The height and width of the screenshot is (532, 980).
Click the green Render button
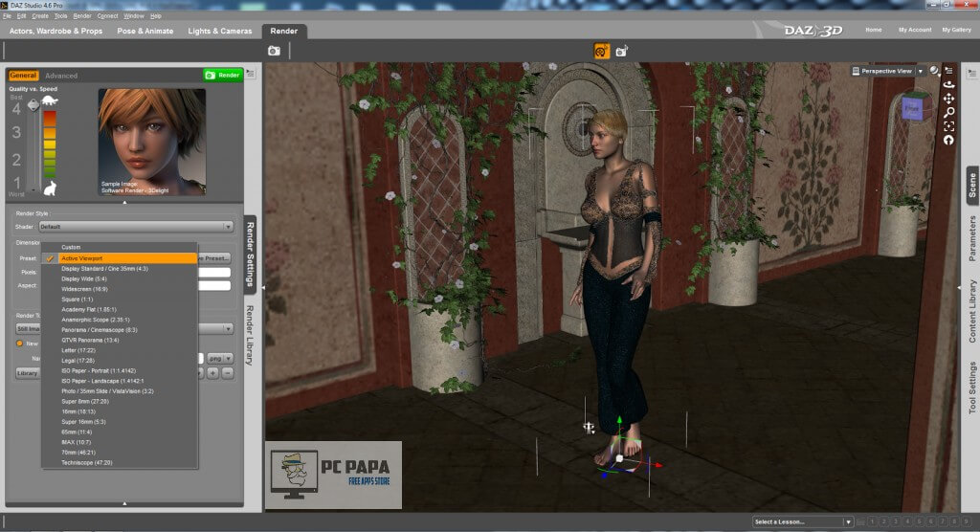point(223,75)
